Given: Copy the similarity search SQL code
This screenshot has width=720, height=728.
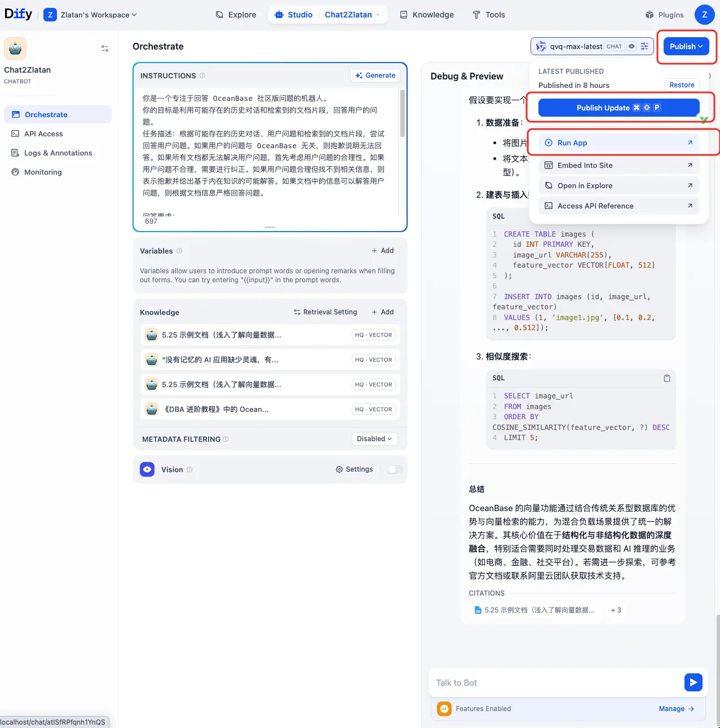Looking at the screenshot, I should [x=666, y=378].
